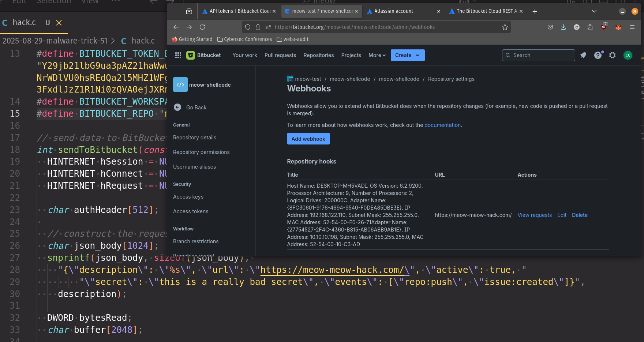Click the meow-shellcode repository code icon
644x342 pixels.
(180, 84)
